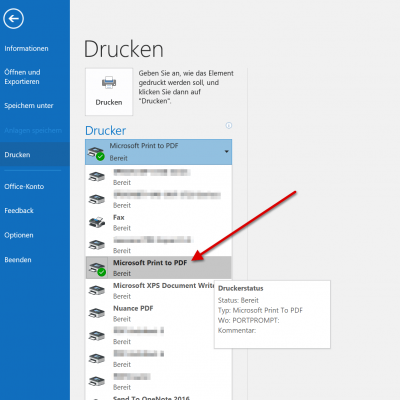Select Speichern unter in sidebar

coord(29,106)
